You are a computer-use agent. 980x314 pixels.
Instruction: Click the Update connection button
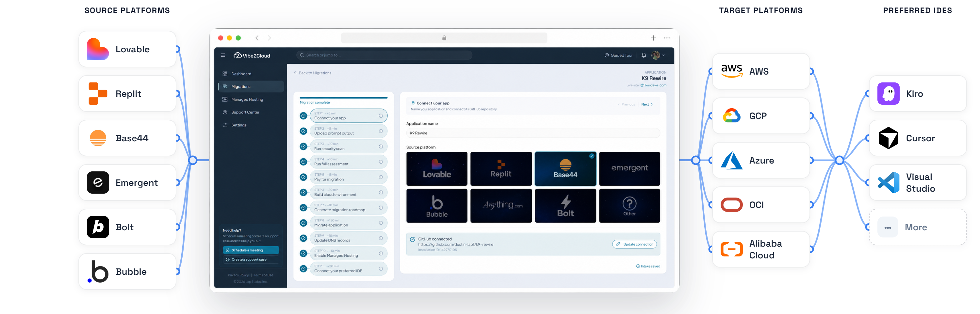pyautogui.click(x=634, y=244)
